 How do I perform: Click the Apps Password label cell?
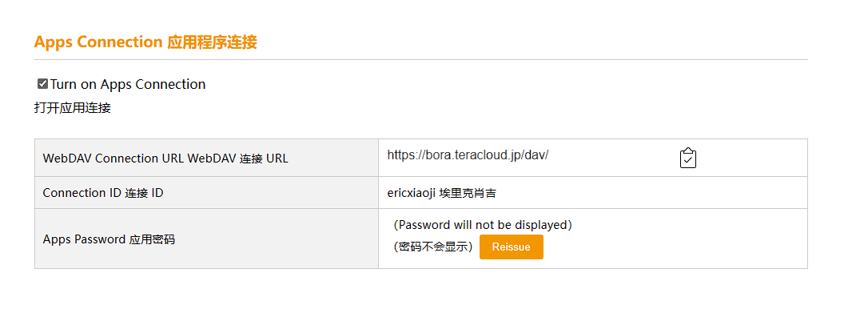click(x=206, y=239)
